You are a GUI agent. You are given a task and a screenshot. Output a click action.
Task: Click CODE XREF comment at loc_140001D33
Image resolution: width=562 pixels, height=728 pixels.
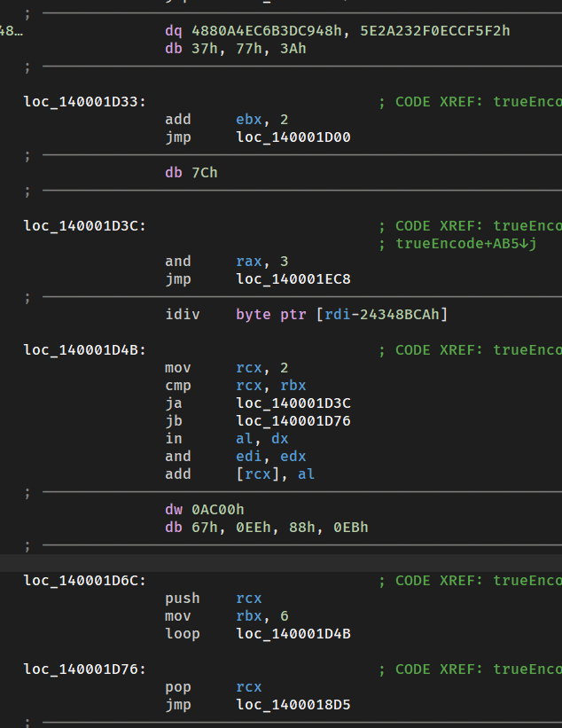(x=470, y=102)
